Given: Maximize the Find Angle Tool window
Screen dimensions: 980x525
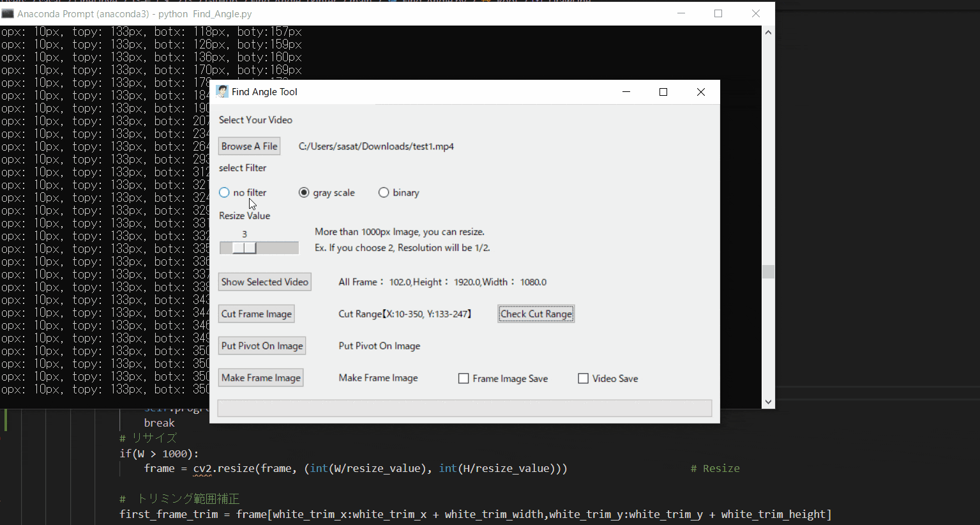Looking at the screenshot, I should click(x=663, y=92).
